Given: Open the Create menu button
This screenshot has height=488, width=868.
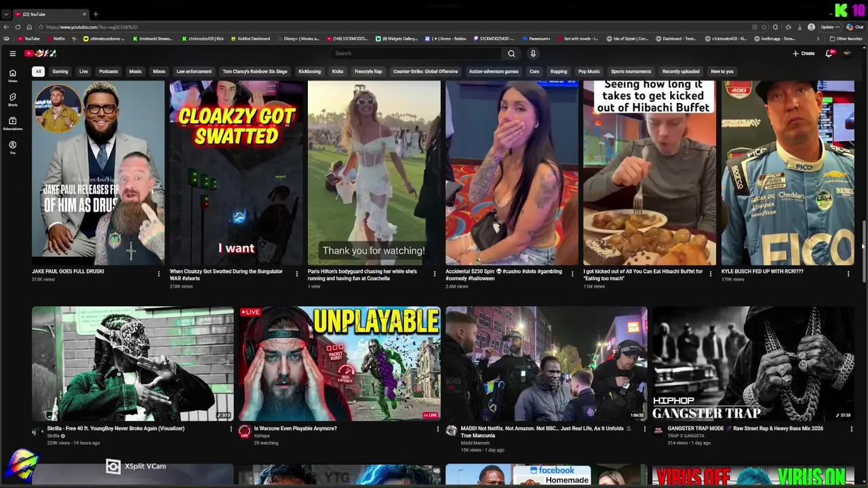Looking at the screenshot, I should [x=804, y=54].
